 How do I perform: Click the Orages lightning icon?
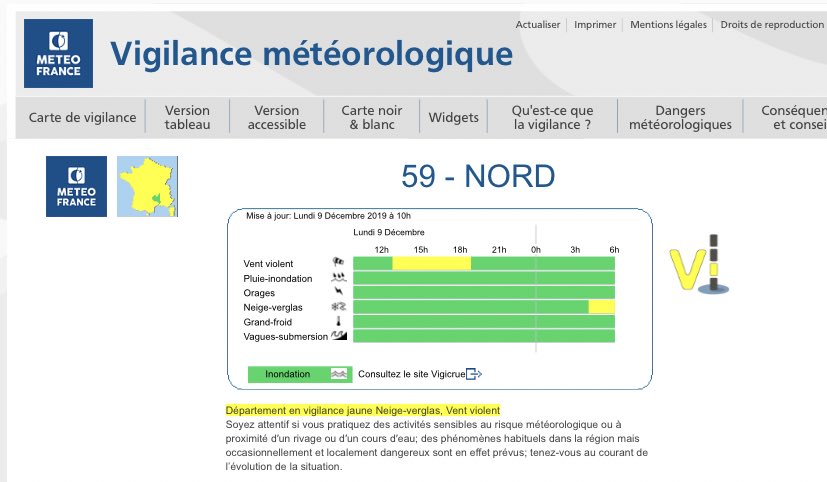point(339,291)
